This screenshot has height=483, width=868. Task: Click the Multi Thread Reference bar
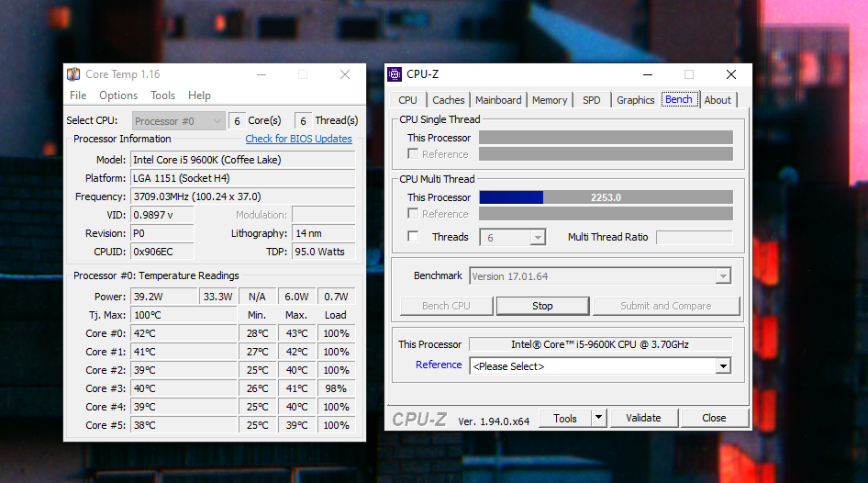(606, 214)
